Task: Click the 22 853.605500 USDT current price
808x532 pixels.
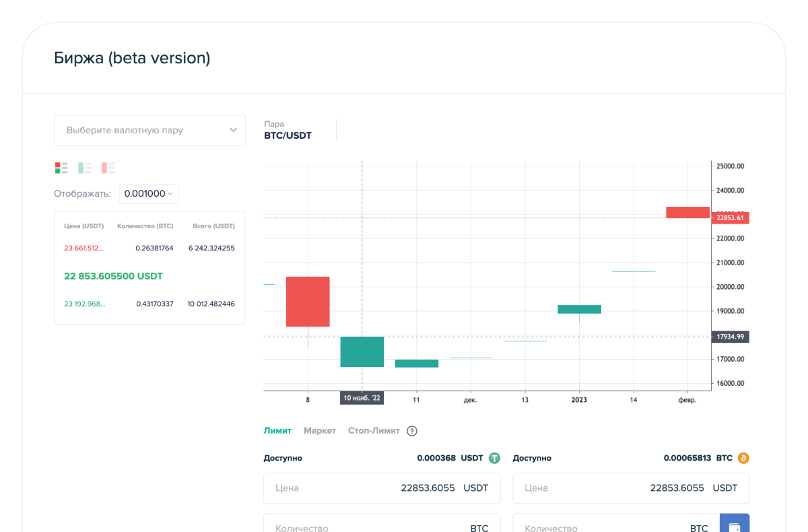Action: [x=113, y=276]
